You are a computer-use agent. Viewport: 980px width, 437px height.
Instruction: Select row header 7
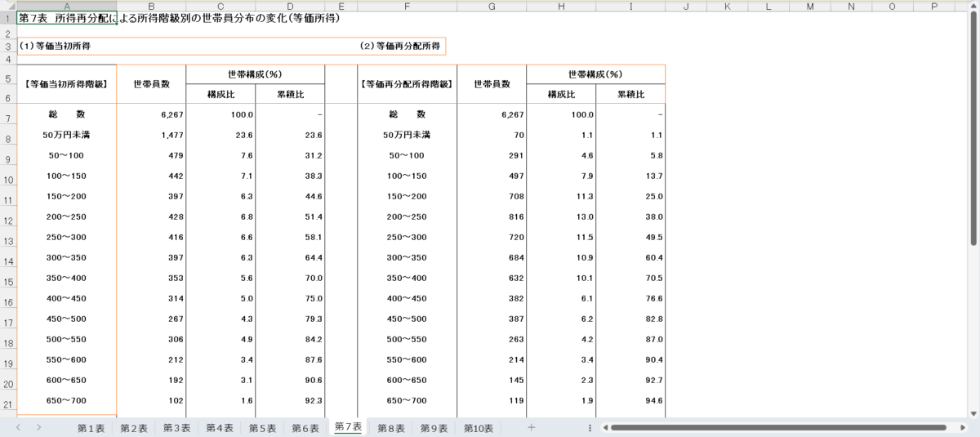click(8, 118)
